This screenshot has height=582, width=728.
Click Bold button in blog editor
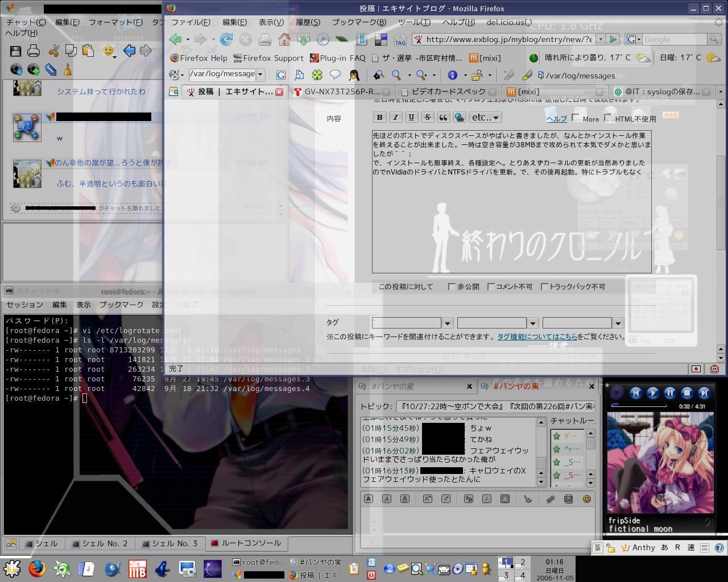[x=379, y=117]
